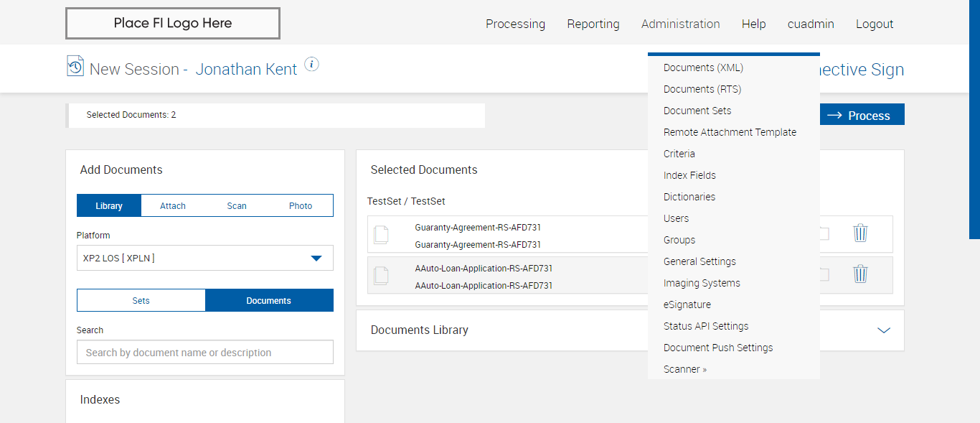Viewport: 980px width, 423px height.
Task: Select Users from the Administration menu
Action: [677, 218]
